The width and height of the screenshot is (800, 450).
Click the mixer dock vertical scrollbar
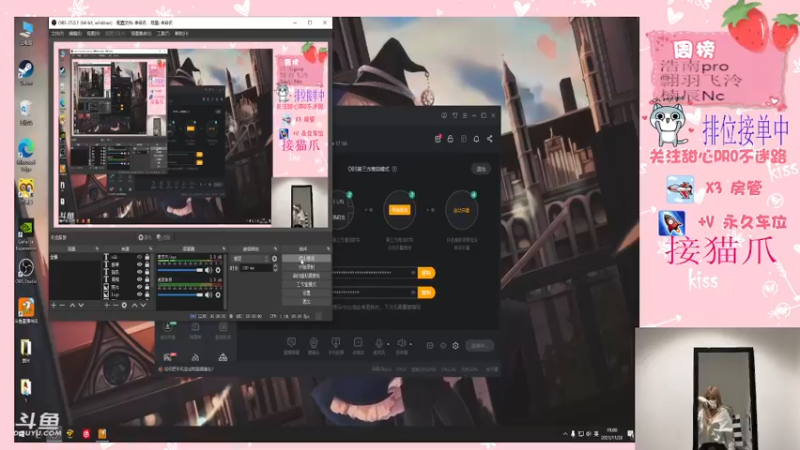(x=225, y=282)
